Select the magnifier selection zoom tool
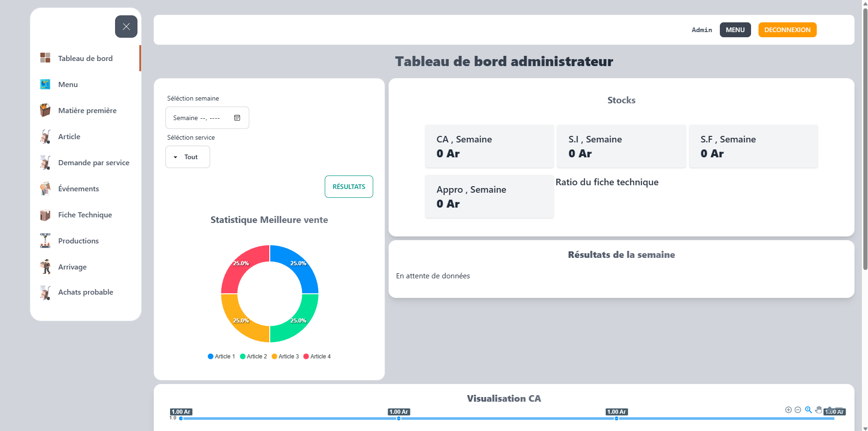868x431 pixels. point(808,410)
